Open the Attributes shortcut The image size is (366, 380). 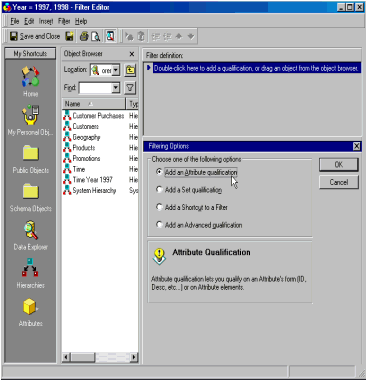[x=30, y=312]
